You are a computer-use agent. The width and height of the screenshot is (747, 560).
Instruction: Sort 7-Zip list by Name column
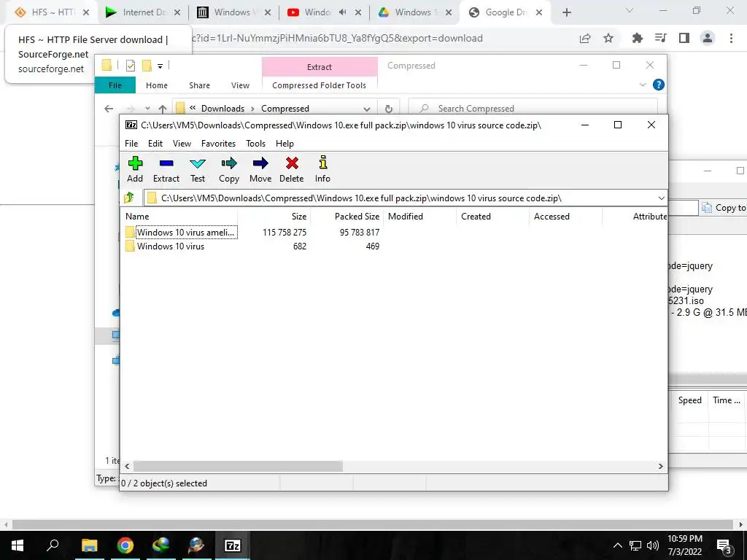point(137,216)
